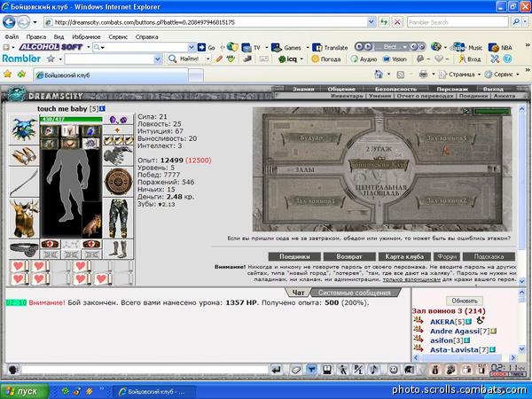Click the character info icon beside touch me baby

102,108
